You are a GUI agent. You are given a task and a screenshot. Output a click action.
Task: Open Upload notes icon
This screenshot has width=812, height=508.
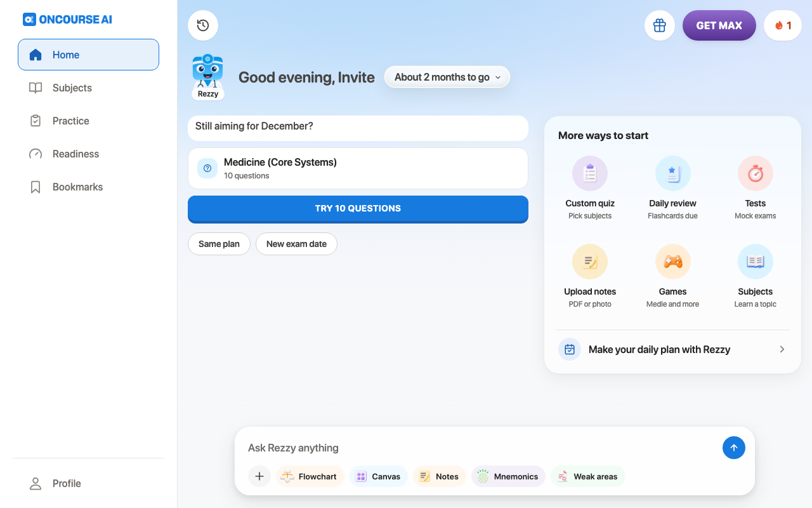tap(590, 262)
